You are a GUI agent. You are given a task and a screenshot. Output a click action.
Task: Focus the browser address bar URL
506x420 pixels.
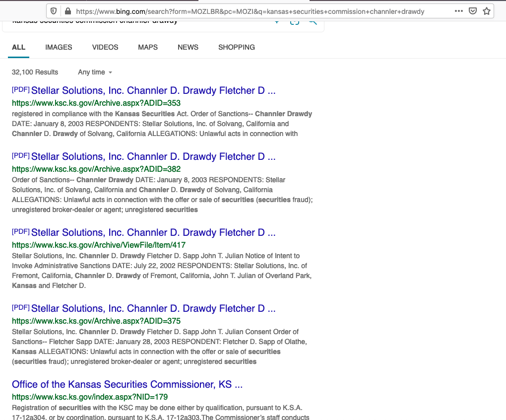(250, 11)
